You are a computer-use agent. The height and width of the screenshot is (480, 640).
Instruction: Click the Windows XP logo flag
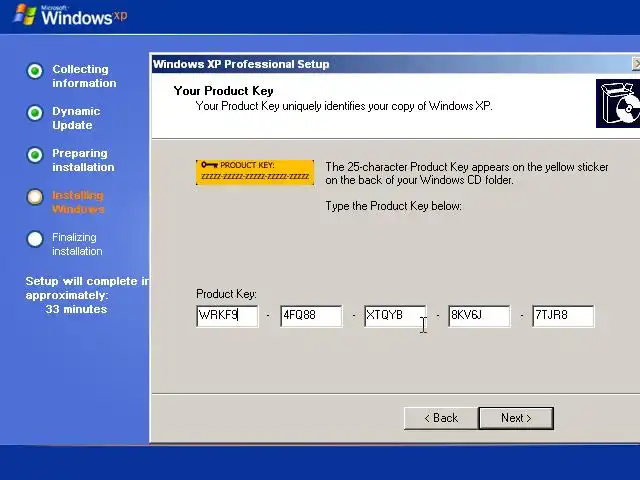24,15
